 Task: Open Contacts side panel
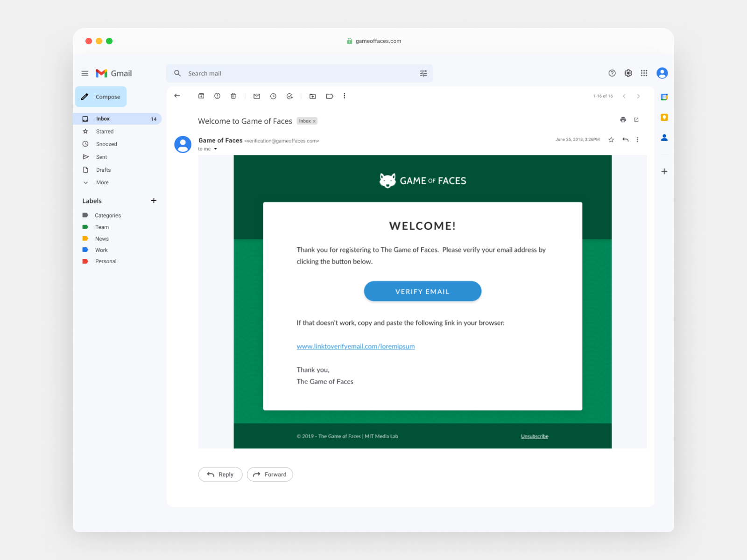(x=664, y=138)
